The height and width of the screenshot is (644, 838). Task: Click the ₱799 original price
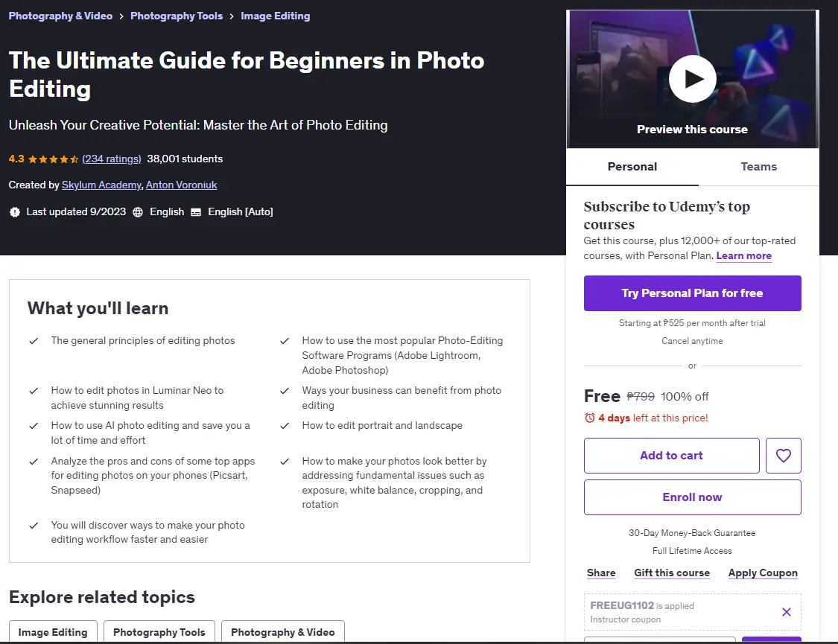click(x=641, y=396)
